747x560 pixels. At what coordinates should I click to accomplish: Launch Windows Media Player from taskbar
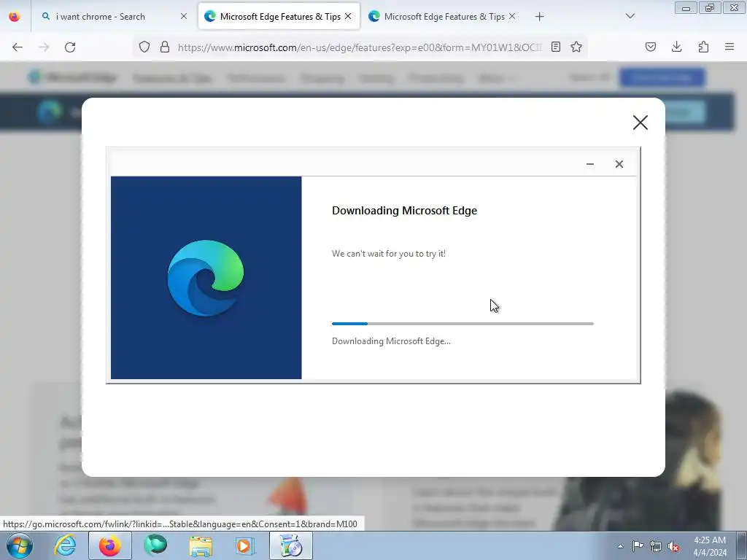click(x=246, y=545)
